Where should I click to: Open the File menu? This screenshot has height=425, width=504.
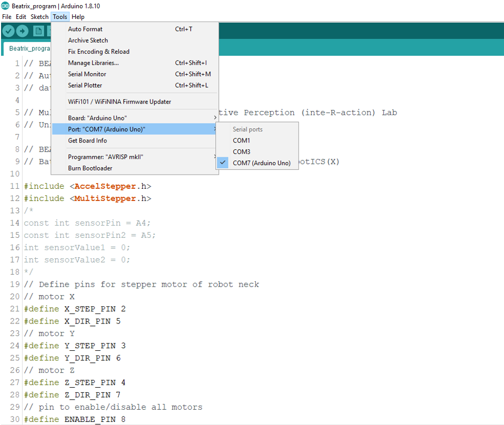(7, 17)
